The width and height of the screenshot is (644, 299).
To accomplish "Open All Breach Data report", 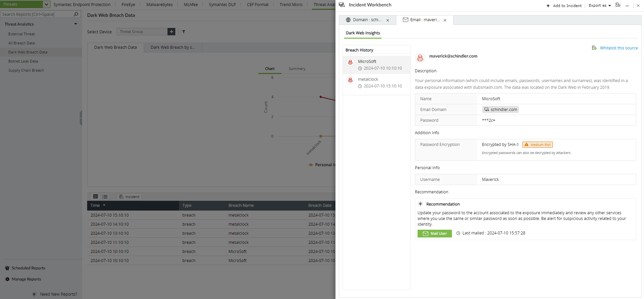I will click(22, 43).
